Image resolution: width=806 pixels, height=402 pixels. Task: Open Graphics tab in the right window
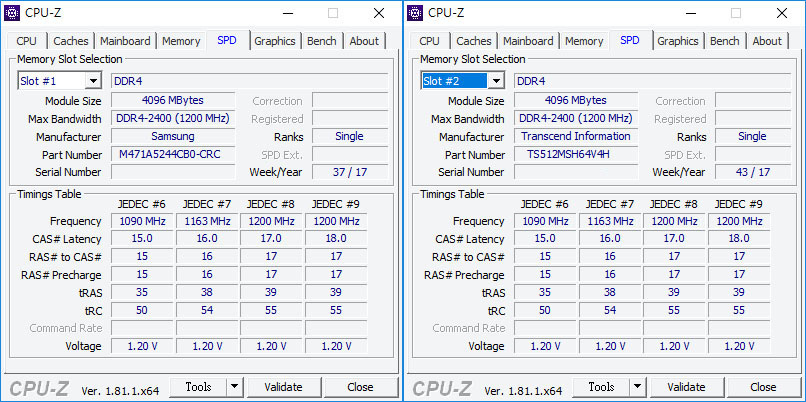pos(677,41)
